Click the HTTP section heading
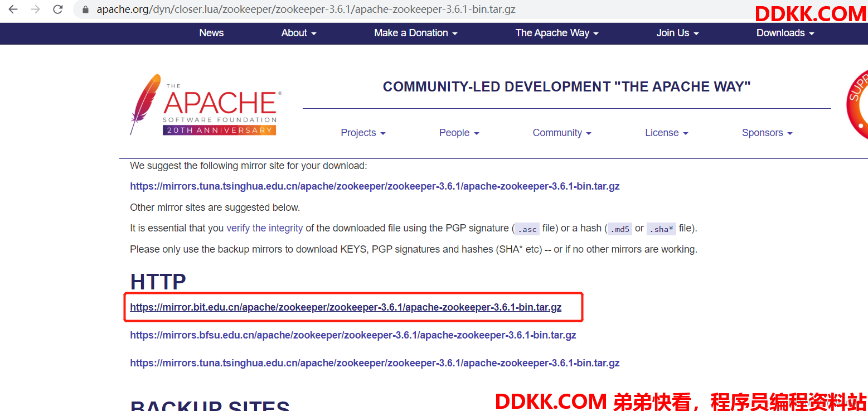This screenshot has height=411, width=868. [x=158, y=282]
